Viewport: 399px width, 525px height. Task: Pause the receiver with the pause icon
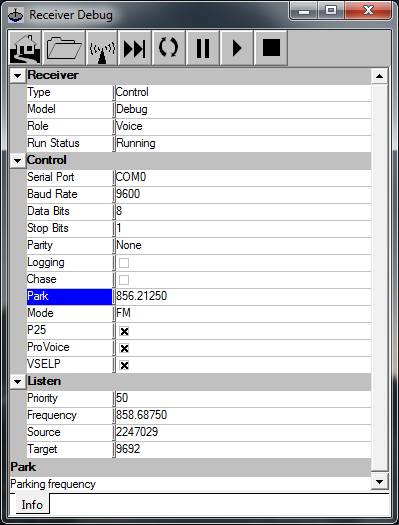(203, 48)
